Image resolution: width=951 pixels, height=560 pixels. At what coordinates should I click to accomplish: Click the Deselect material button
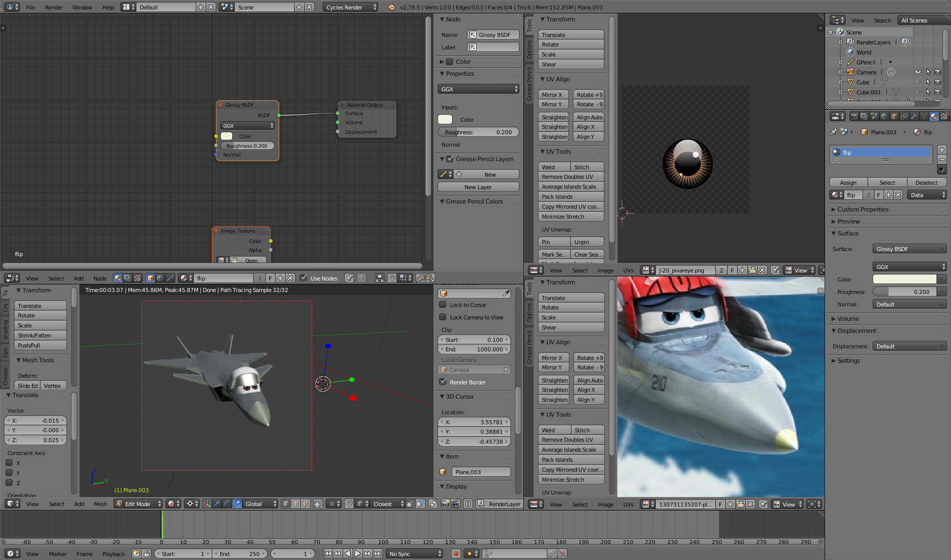(927, 183)
